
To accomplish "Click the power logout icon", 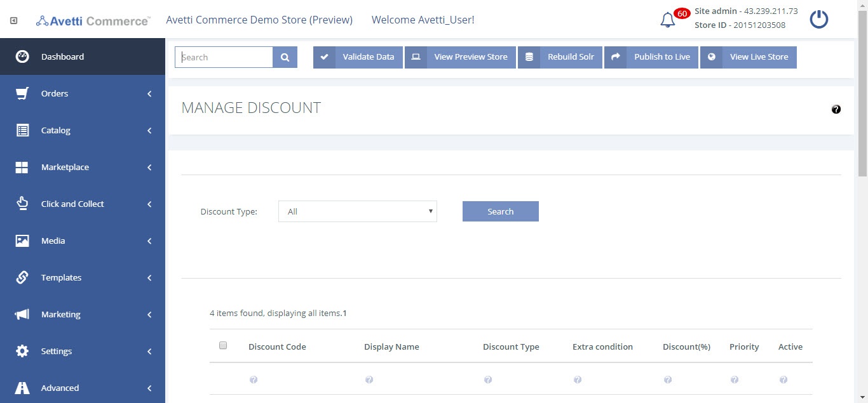I will point(818,19).
